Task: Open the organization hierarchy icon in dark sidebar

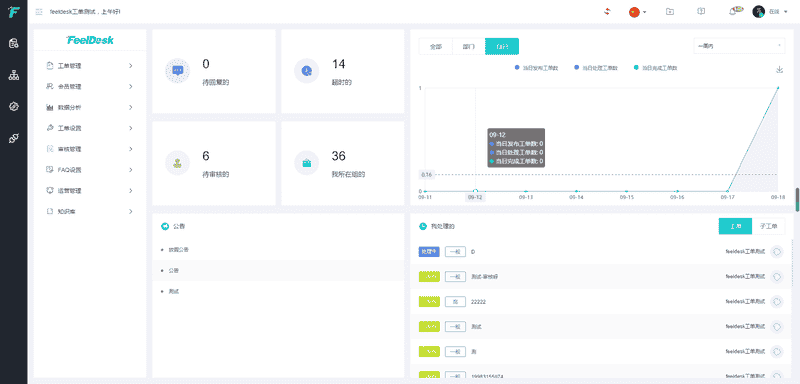Action: click(x=14, y=75)
